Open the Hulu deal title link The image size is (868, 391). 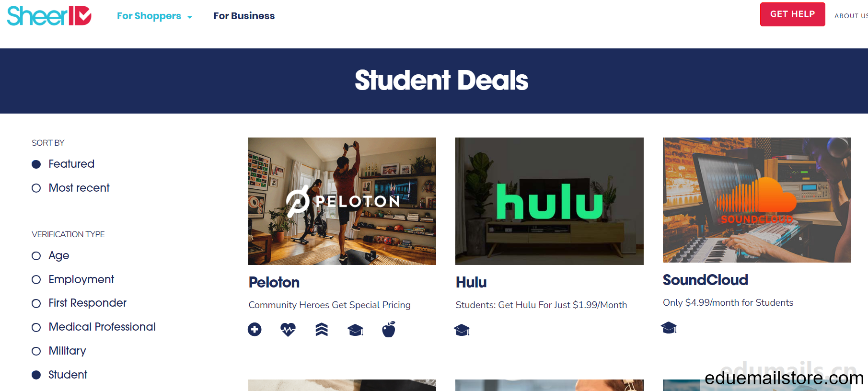471,282
